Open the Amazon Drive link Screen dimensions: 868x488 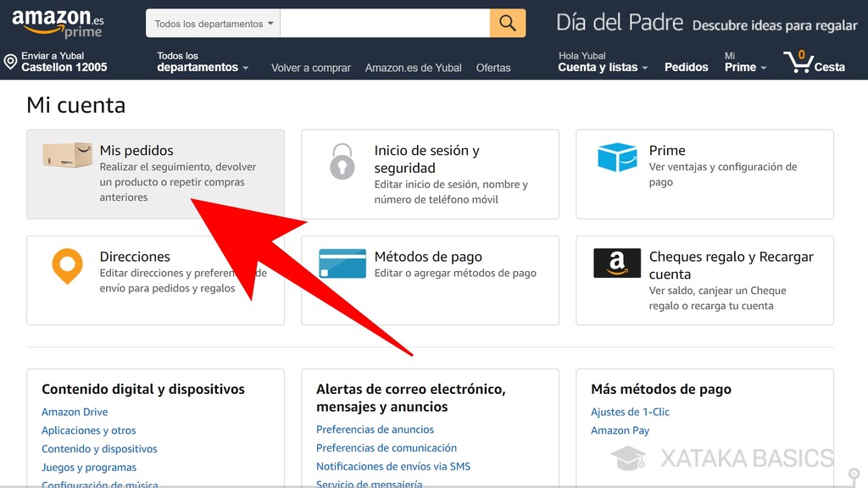[x=73, y=412]
